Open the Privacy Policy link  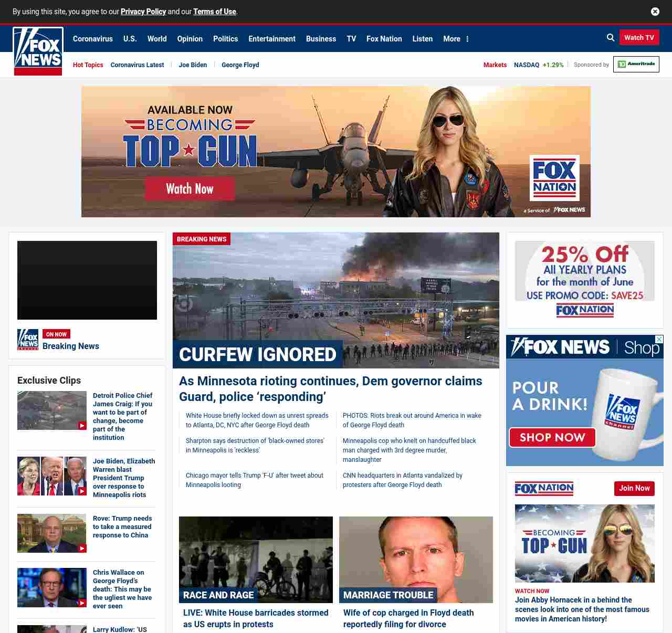pyautogui.click(x=143, y=12)
